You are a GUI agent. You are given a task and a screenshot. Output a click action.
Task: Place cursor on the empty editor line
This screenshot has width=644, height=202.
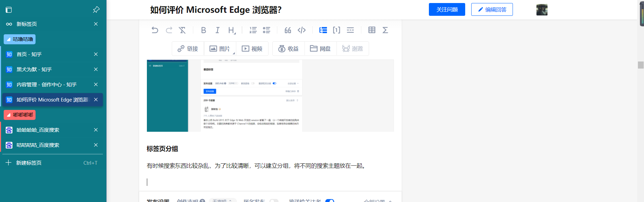(x=270, y=182)
